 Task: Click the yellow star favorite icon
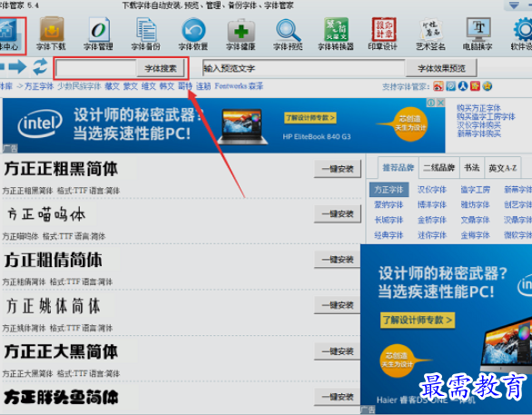coord(488,86)
